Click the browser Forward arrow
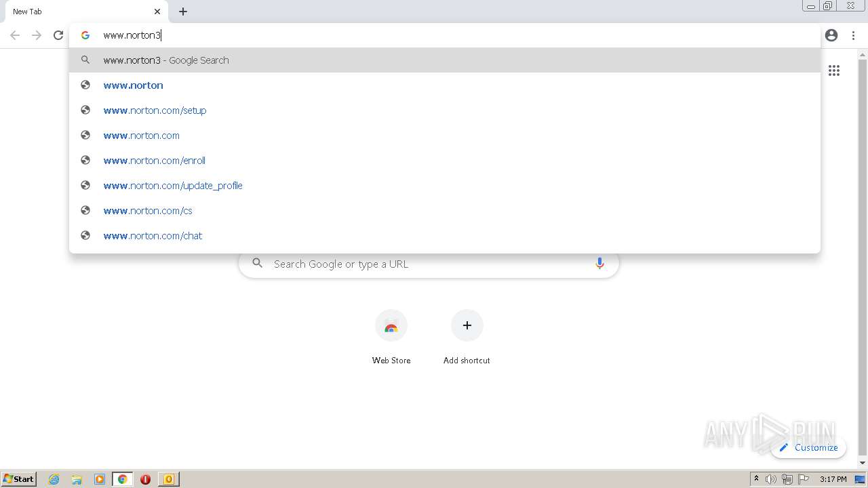868x488 pixels. 37,35
